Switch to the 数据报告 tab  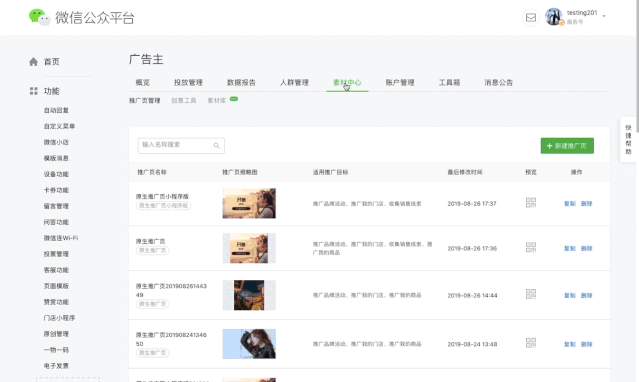pyautogui.click(x=241, y=83)
